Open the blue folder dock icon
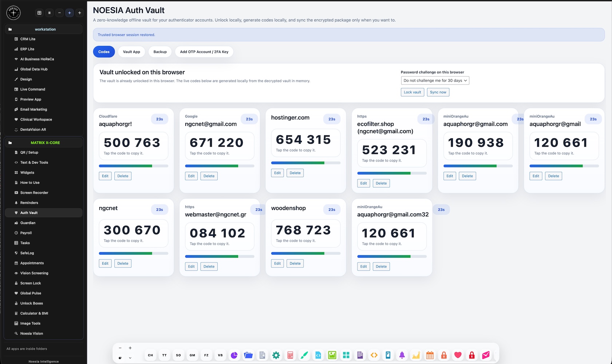 coord(248,355)
